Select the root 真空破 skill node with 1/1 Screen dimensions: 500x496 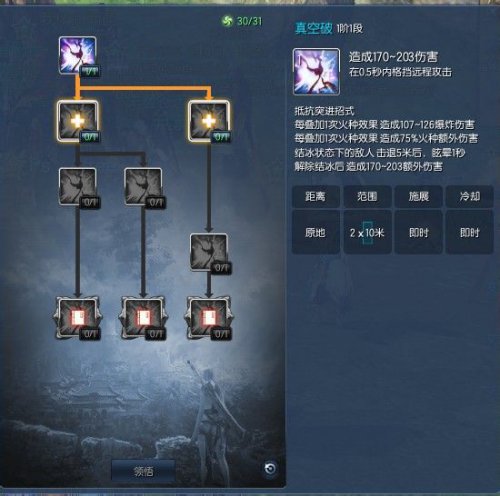78,55
